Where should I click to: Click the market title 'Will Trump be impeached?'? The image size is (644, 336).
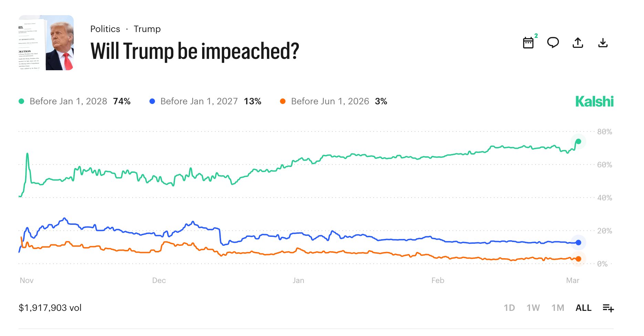click(x=195, y=52)
